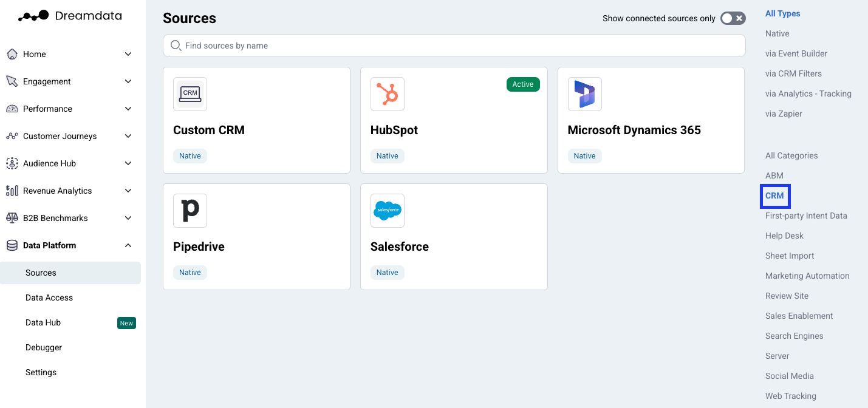Click the New badge beside Data Hub
The height and width of the screenshot is (408, 868).
pos(126,323)
